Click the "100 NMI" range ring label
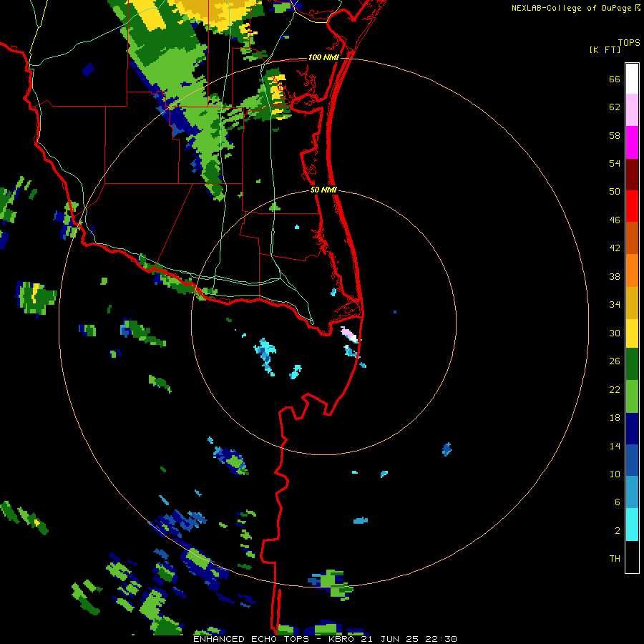The width and height of the screenshot is (644, 644). coord(323,57)
